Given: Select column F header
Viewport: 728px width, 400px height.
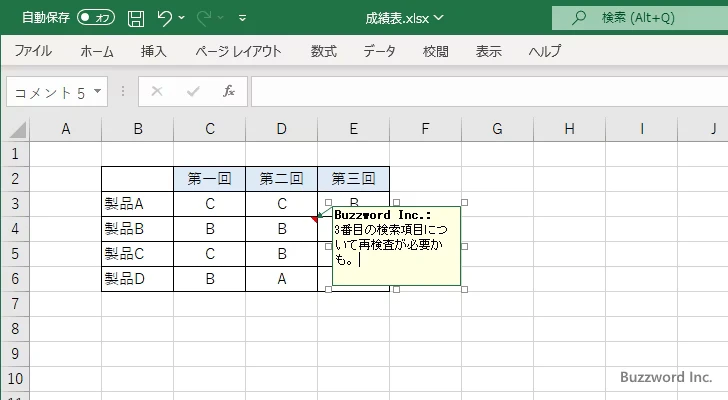Looking at the screenshot, I should pos(425,129).
